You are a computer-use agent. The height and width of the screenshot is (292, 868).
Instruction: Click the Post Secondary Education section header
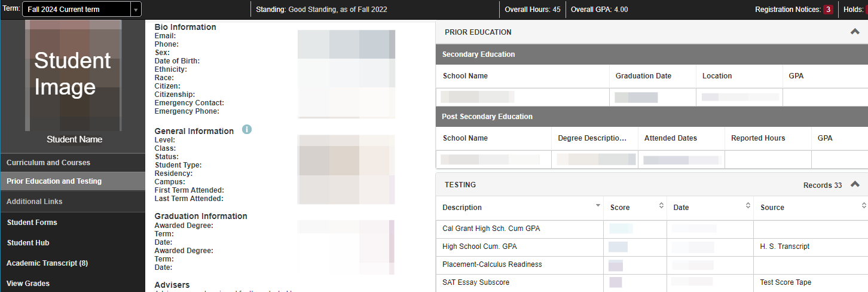[x=652, y=117]
